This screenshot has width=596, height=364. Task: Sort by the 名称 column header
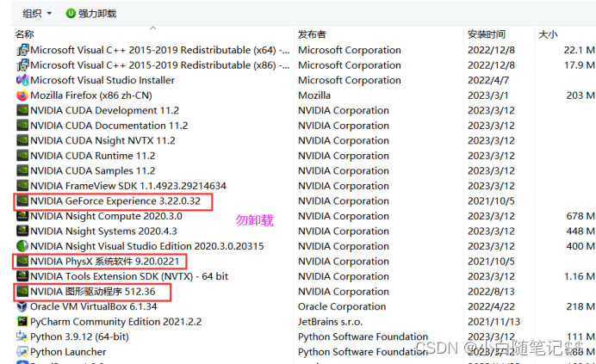coord(25,34)
